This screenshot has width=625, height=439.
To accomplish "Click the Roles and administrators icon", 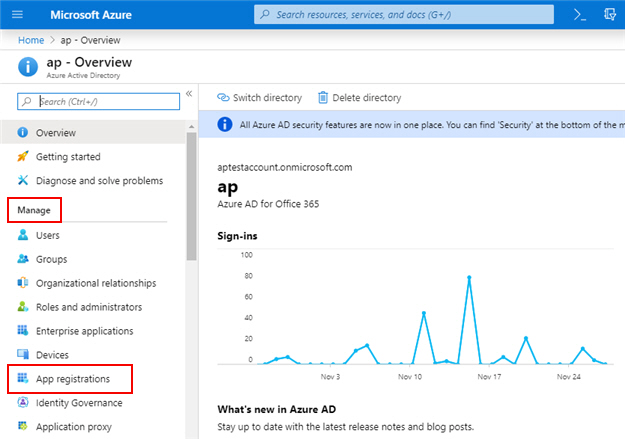I will pyautogui.click(x=23, y=307).
